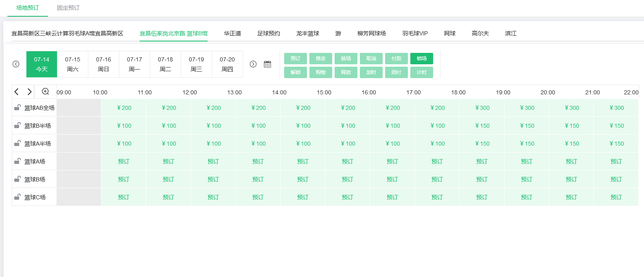Select date 07-16 周日
This screenshot has height=277, width=644.
coord(103,64)
